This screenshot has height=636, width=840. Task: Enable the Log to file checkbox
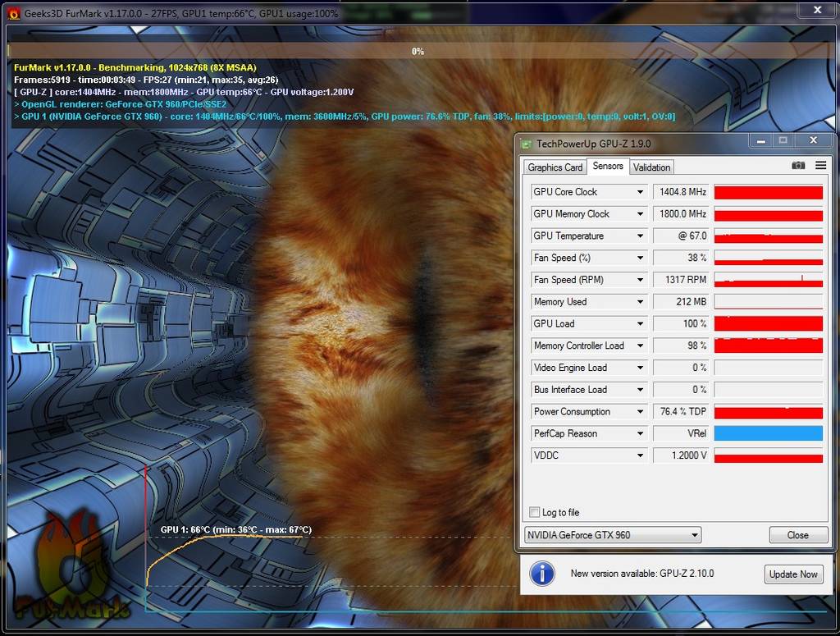534,512
